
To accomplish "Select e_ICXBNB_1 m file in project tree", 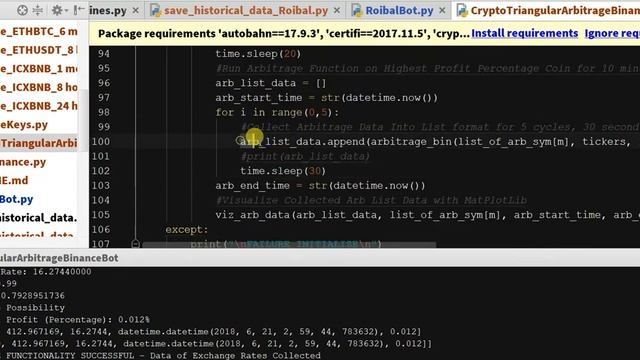I will click(39, 69).
